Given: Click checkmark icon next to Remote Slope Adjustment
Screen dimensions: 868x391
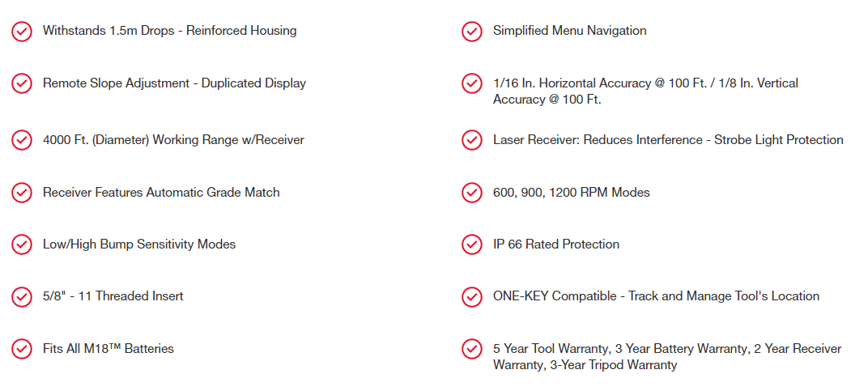Looking at the screenshot, I should 22,83.
